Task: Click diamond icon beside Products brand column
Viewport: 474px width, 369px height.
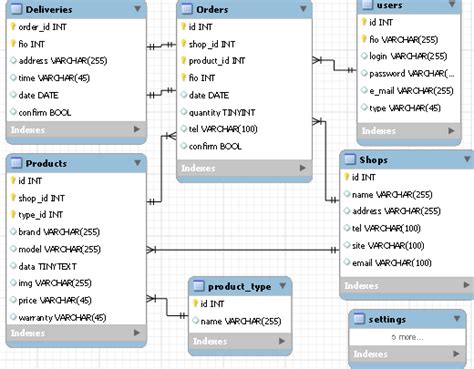Action: coord(13,231)
